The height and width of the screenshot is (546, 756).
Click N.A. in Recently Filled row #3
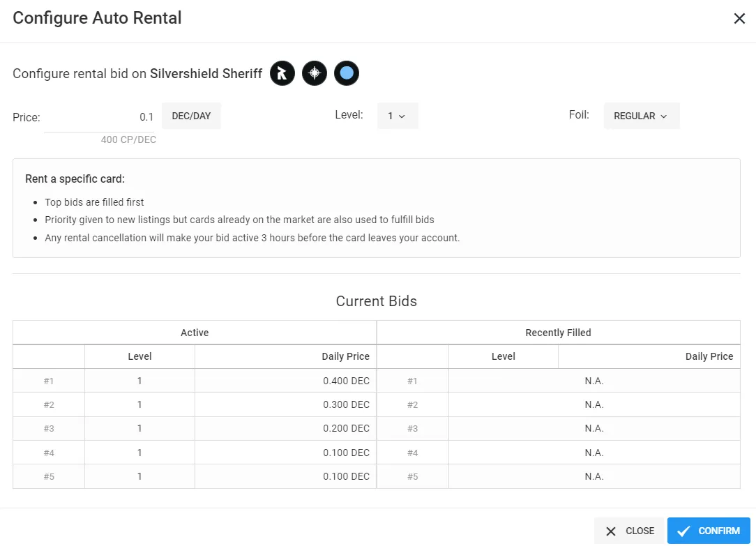click(594, 428)
